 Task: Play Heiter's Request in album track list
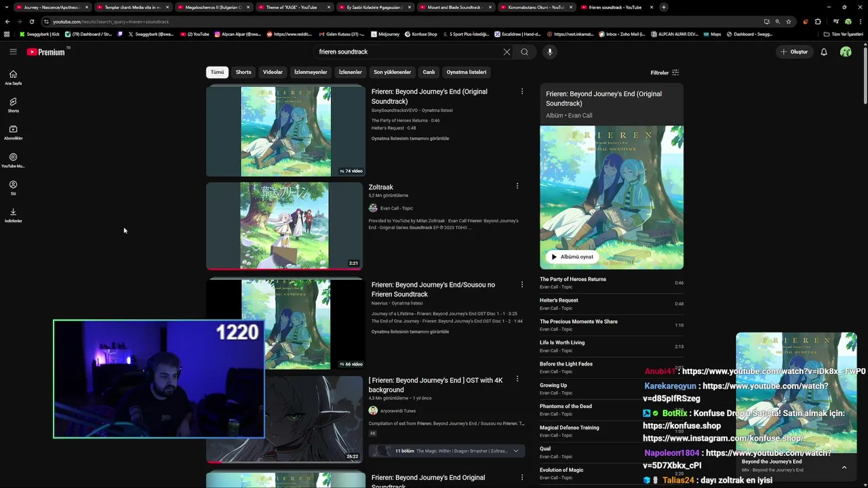pyautogui.click(x=612, y=304)
